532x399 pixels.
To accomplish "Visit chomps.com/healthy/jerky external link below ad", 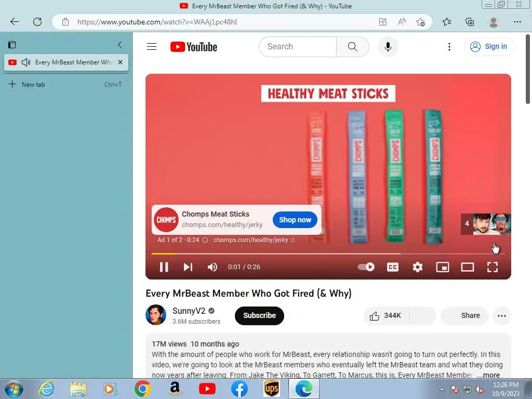I will [254, 240].
